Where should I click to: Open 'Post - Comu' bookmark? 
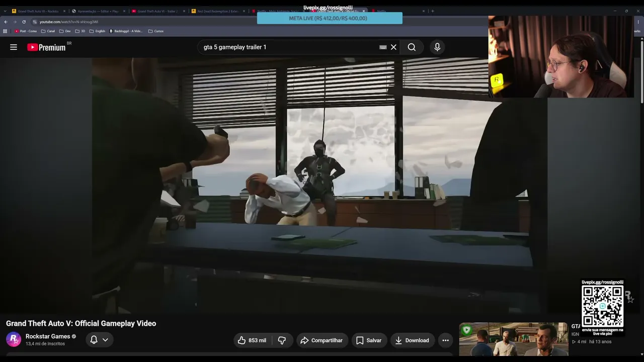[26, 31]
